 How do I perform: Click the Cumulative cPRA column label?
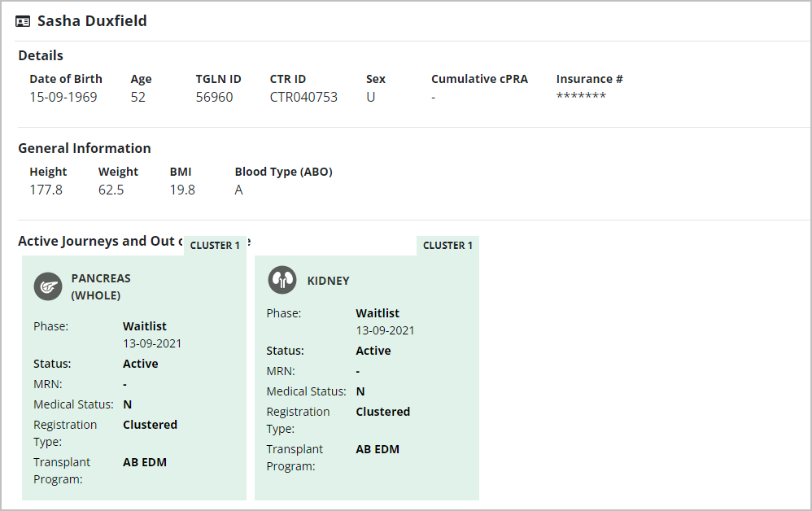[x=479, y=79]
